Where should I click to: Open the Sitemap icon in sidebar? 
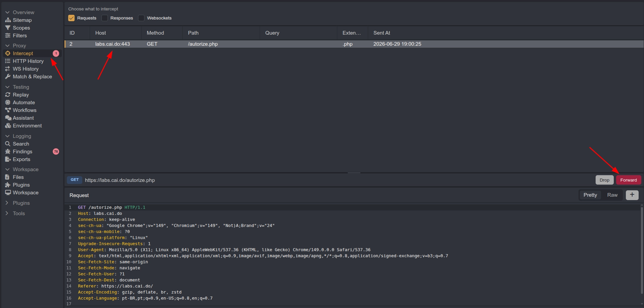[8, 20]
